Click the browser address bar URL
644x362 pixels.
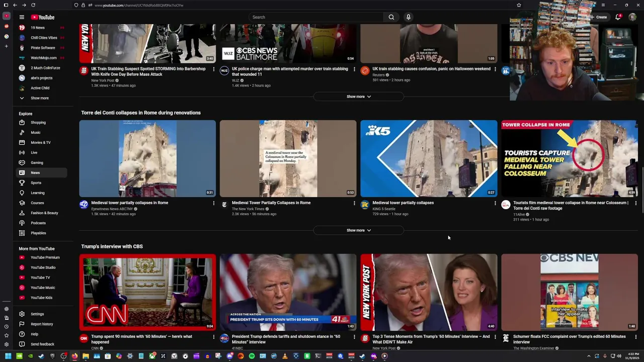(139, 5)
